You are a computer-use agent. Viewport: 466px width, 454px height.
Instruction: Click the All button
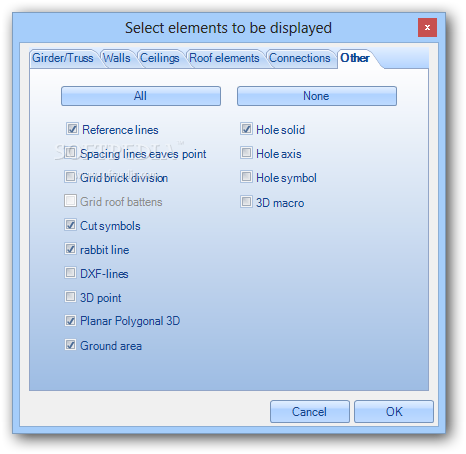pos(141,96)
